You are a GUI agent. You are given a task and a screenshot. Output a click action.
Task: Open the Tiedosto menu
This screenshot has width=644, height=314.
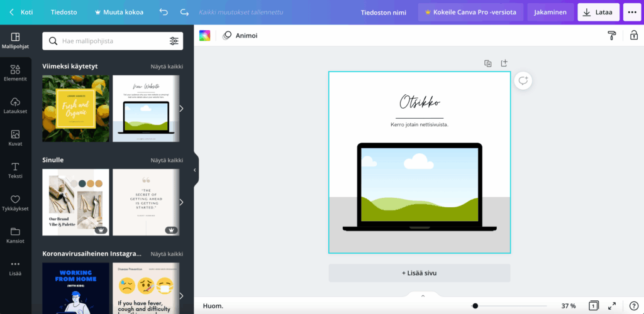pyautogui.click(x=64, y=12)
